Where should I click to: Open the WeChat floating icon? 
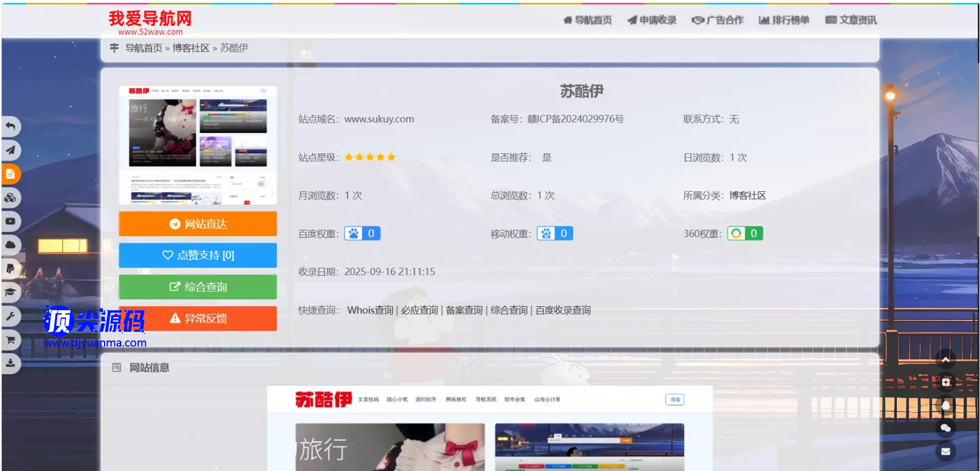point(945,428)
